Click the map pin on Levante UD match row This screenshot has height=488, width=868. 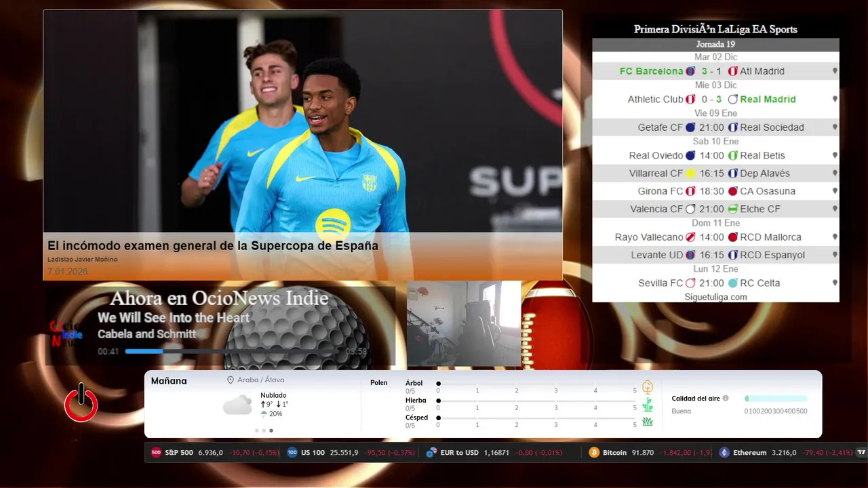coord(835,255)
